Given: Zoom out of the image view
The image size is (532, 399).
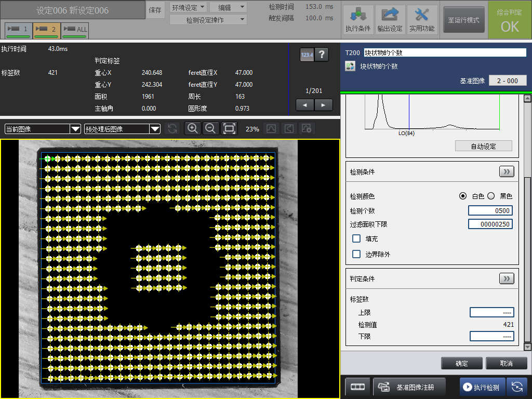Looking at the screenshot, I should (210, 129).
